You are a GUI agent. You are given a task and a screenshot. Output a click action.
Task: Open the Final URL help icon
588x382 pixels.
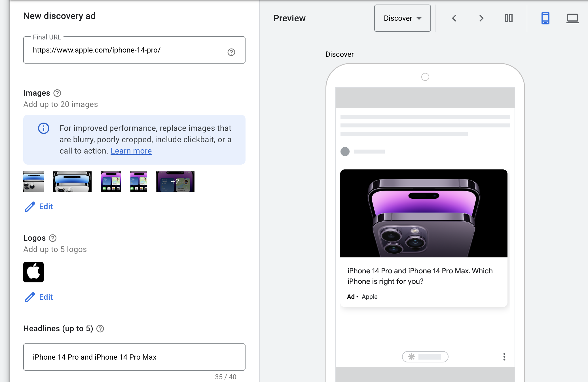(231, 52)
